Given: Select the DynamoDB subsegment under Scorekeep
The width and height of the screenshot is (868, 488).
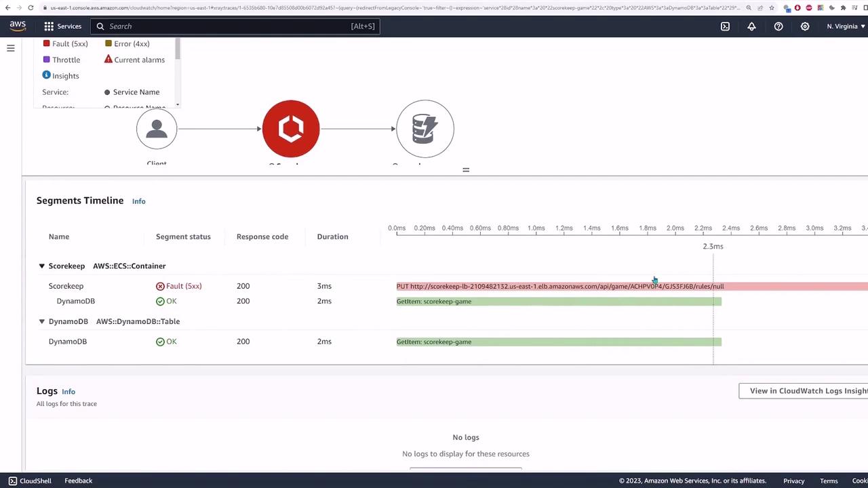Looking at the screenshot, I should pos(76,301).
